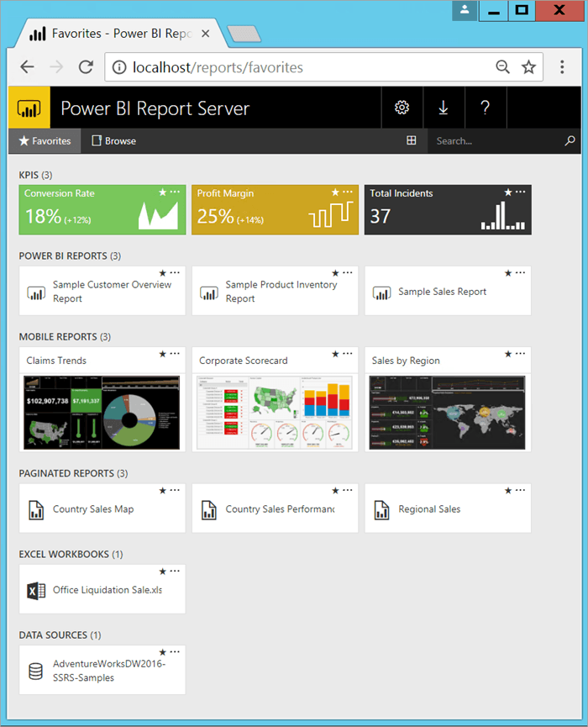Toggle favorite star on Claims Trends
Image resolution: width=588 pixels, height=727 pixels.
(163, 354)
